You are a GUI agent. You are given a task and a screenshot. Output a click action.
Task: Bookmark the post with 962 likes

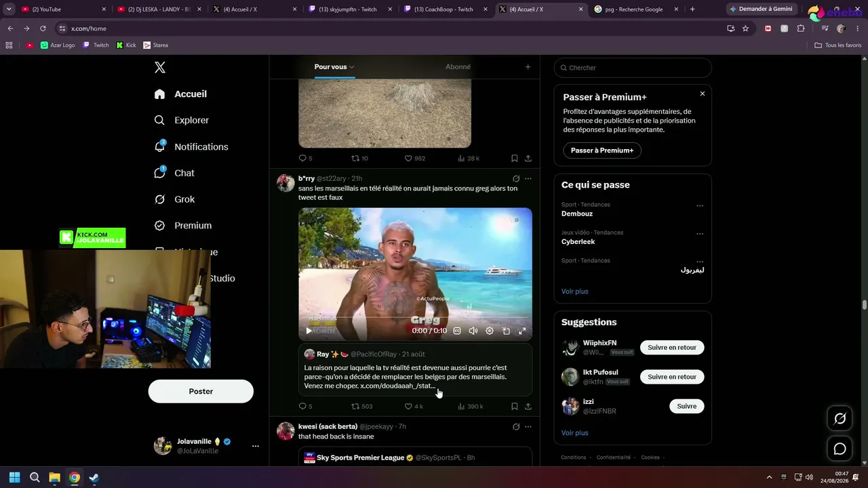(515, 158)
